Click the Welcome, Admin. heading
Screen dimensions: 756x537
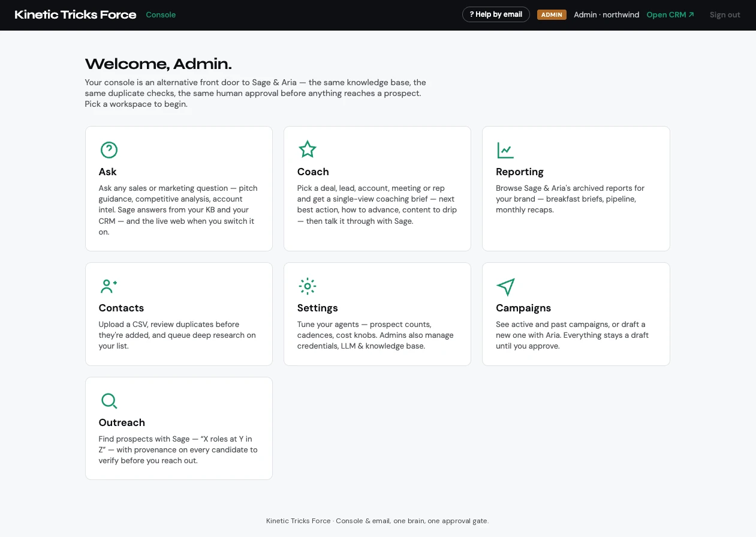pos(158,64)
